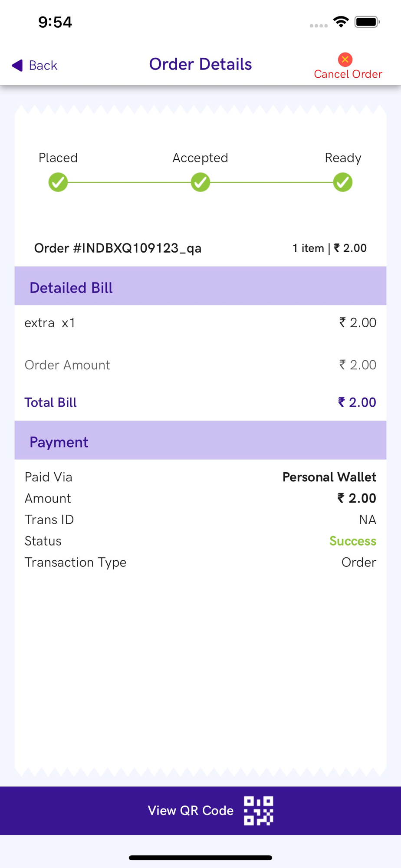This screenshot has width=401, height=868.
Task: Tap the battery status icon
Action: point(367,22)
